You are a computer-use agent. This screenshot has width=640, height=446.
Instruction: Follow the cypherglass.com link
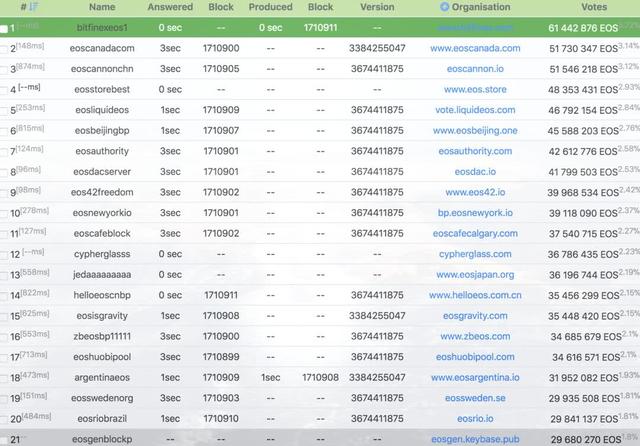tap(475, 254)
